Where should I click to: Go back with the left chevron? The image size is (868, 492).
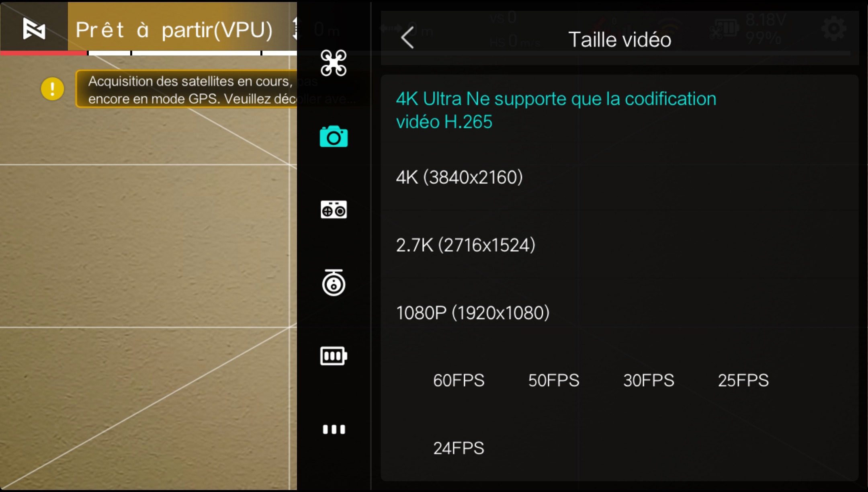click(407, 38)
